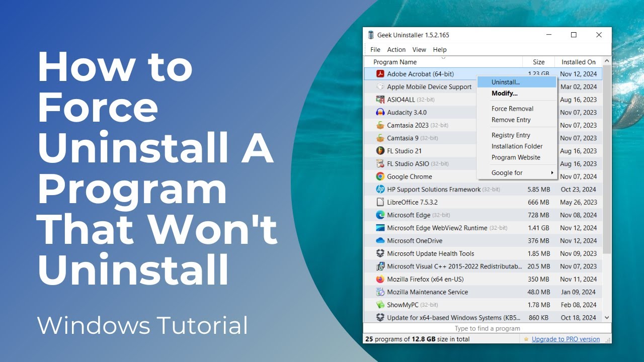Click the Adobe Acrobat program icon
Screen dimensions: 644x362
pos(380,74)
